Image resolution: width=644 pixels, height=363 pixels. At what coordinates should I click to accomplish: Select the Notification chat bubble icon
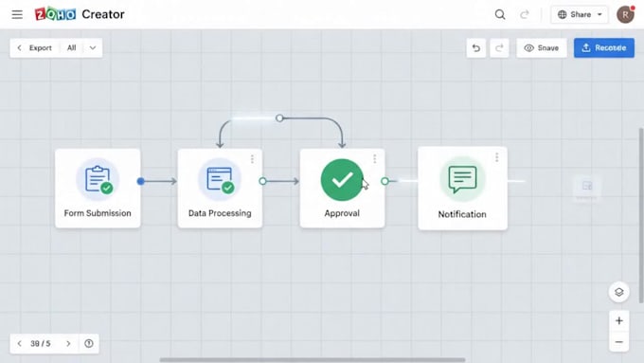(462, 179)
